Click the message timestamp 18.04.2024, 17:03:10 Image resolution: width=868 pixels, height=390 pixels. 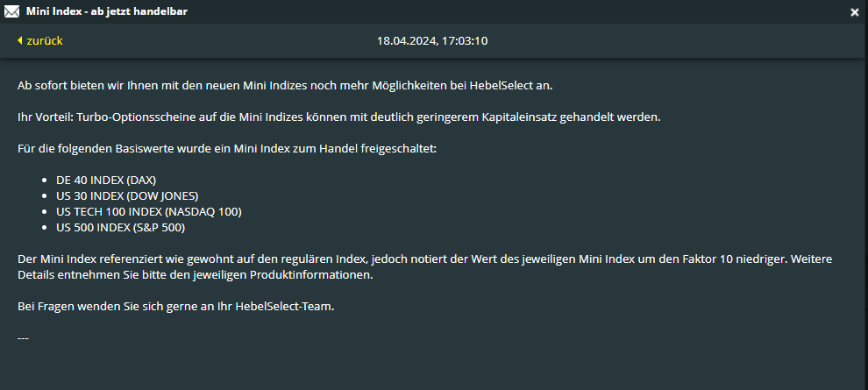[432, 41]
